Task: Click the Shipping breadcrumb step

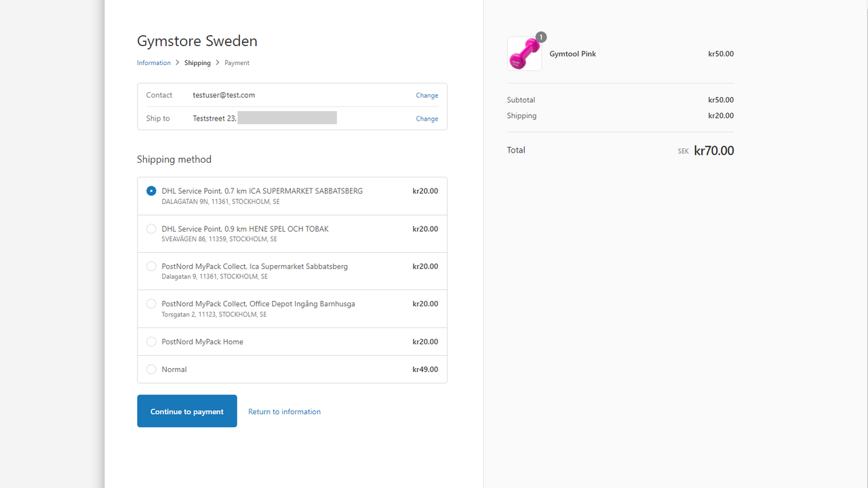Action: (x=197, y=63)
